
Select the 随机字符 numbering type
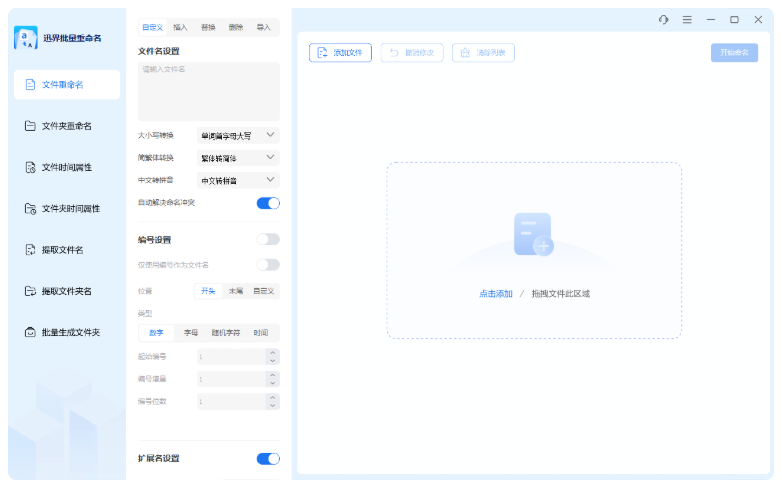(225, 332)
